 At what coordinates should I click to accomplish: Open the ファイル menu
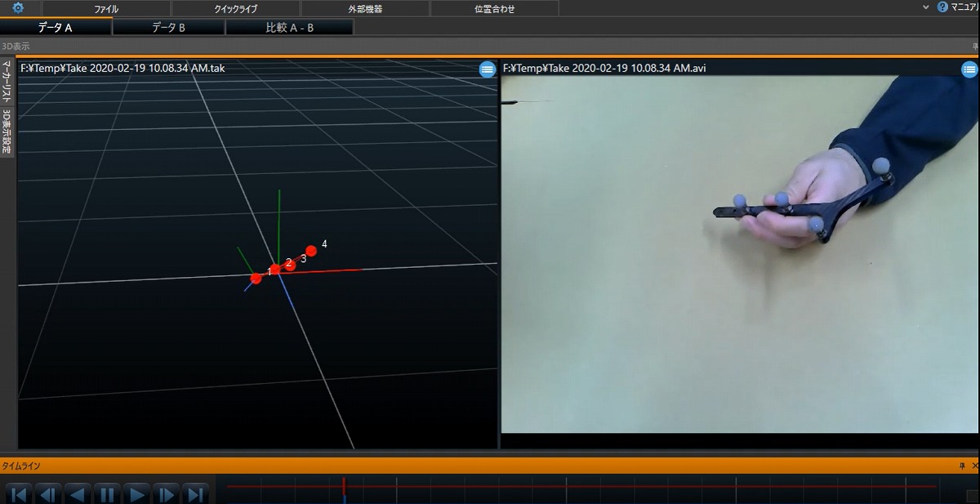[x=106, y=9]
